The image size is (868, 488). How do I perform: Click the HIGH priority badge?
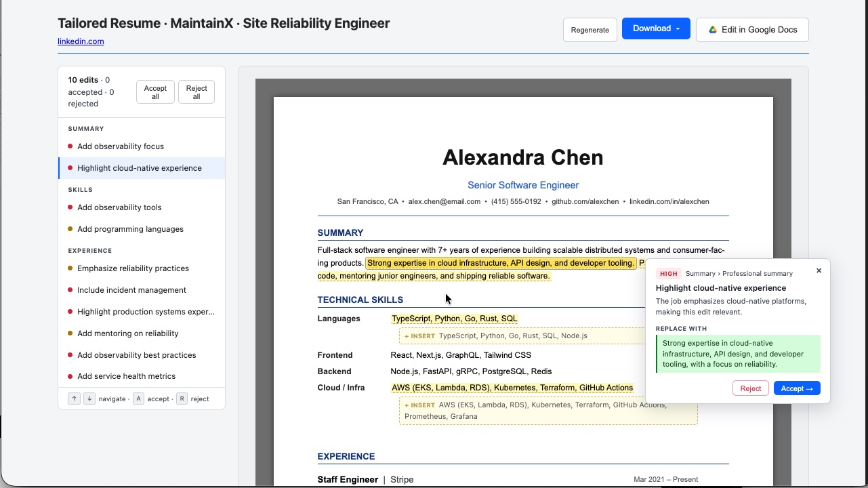tap(668, 274)
